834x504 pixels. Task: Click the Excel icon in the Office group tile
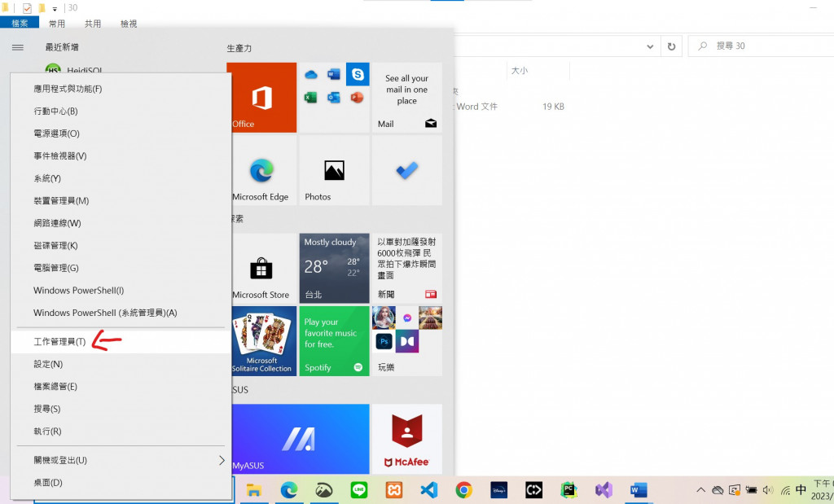pyautogui.click(x=311, y=97)
